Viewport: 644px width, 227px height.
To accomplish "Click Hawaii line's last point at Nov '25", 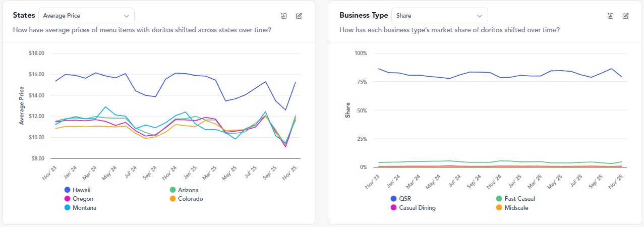I will click(295, 82).
